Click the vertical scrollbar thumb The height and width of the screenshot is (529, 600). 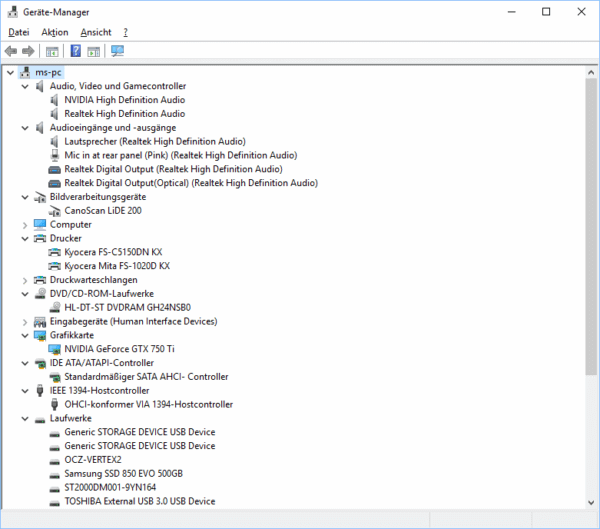591,227
